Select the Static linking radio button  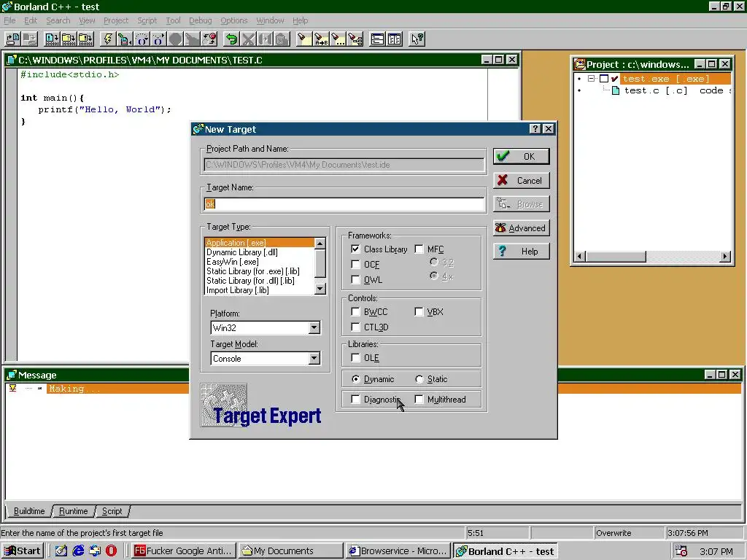419,379
